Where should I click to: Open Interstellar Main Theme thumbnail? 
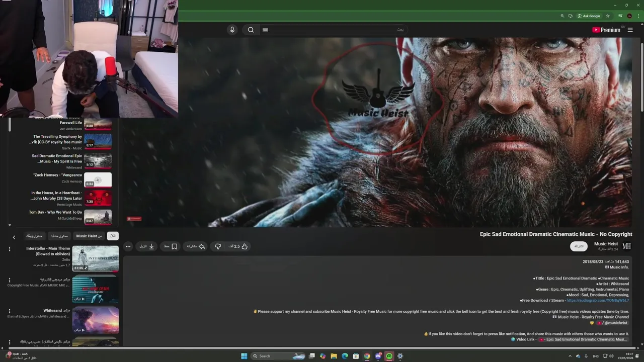tap(96, 258)
